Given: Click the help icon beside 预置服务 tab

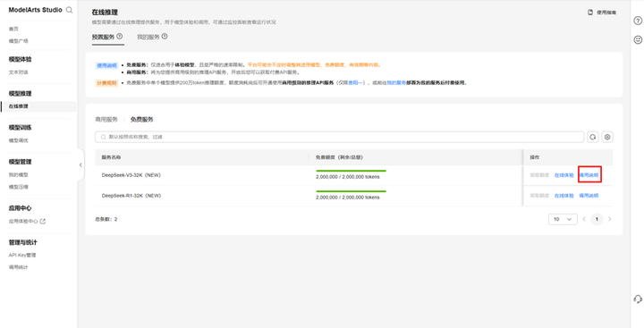Looking at the screenshot, I should [120, 37].
